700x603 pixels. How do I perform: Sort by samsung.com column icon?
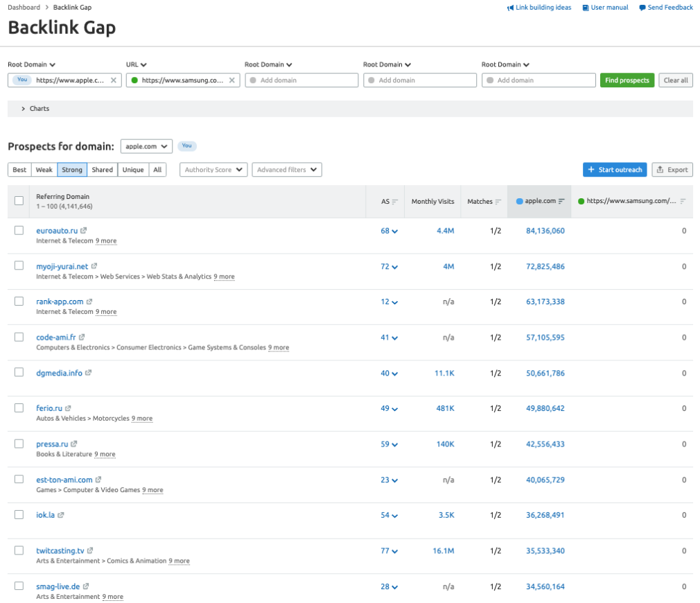click(x=683, y=201)
